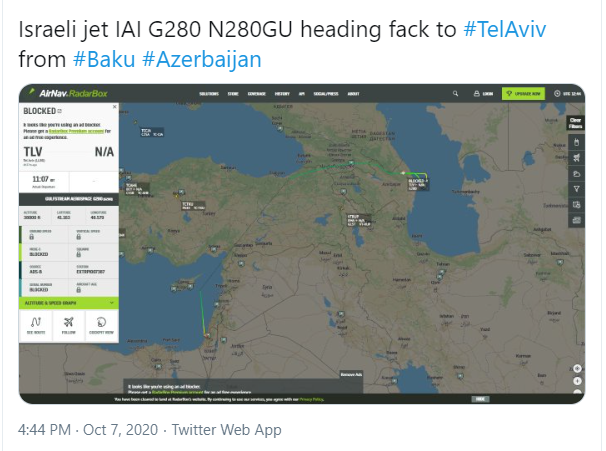The image size is (606, 451).
Task: Open the search magnifier icon
Action: point(455,94)
